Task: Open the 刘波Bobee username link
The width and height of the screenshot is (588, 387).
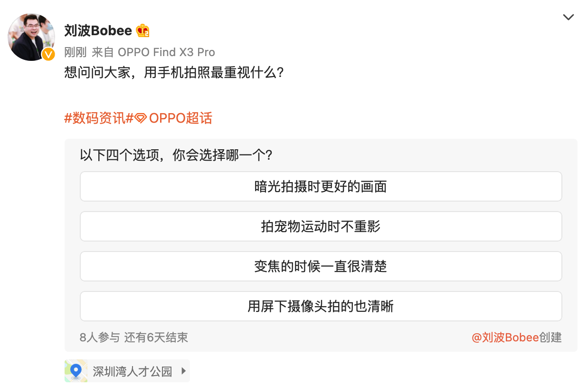Action: point(98,31)
